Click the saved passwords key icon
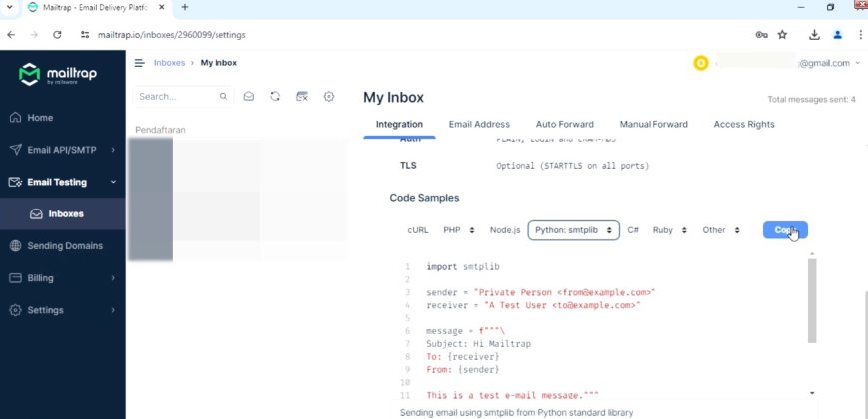 click(x=761, y=34)
